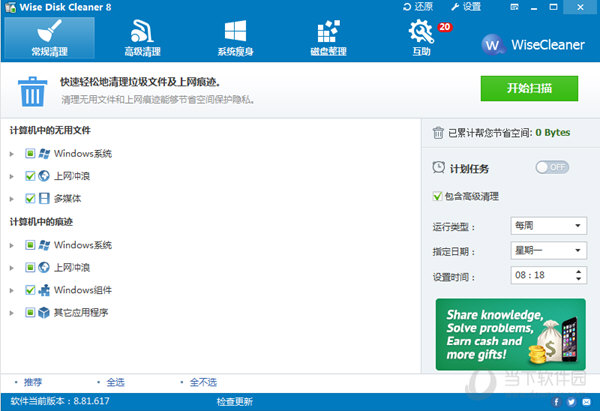Screen dimensions: 600x411
Task: Click the 全不选 deselect all link
Action: pyautogui.click(x=203, y=382)
